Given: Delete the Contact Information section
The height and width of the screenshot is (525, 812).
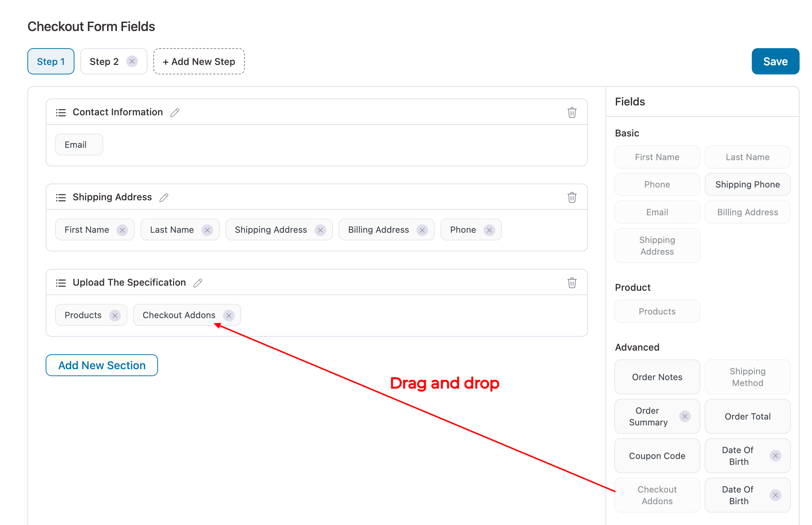Looking at the screenshot, I should click(572, 112).
